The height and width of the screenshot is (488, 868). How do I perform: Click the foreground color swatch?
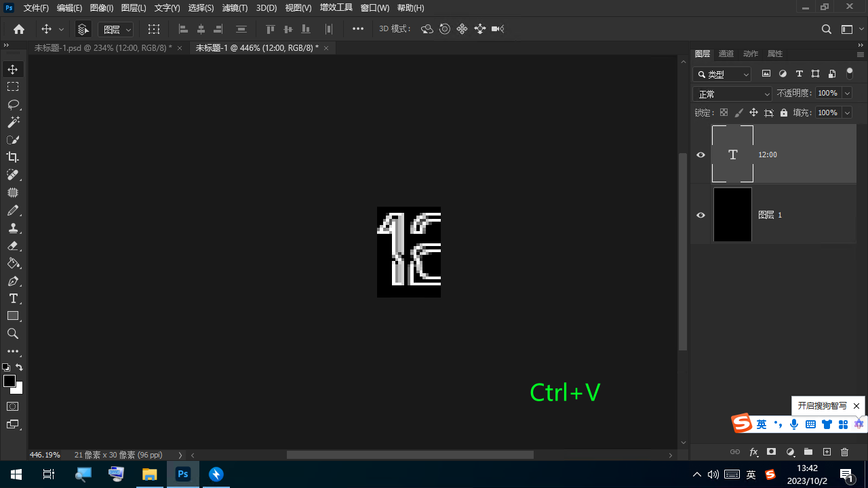click(x=9, y=381)
